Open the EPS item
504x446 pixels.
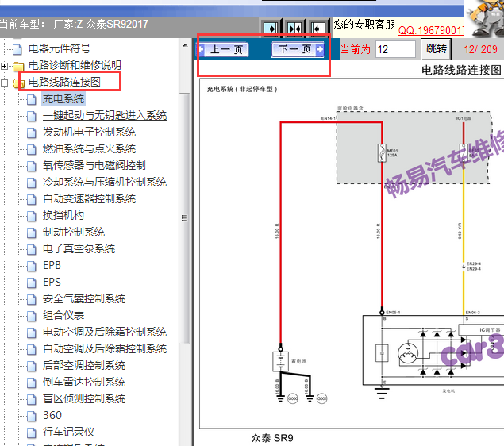tap(52, 283)
